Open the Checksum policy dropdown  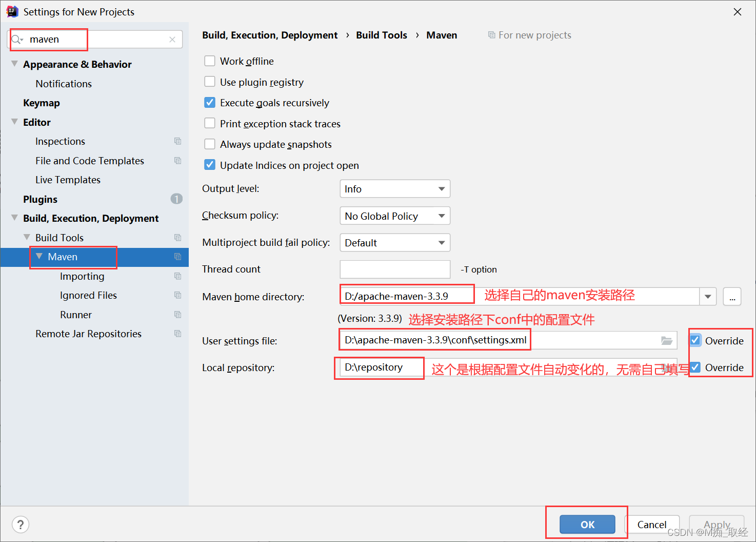[x=395, y=216]
